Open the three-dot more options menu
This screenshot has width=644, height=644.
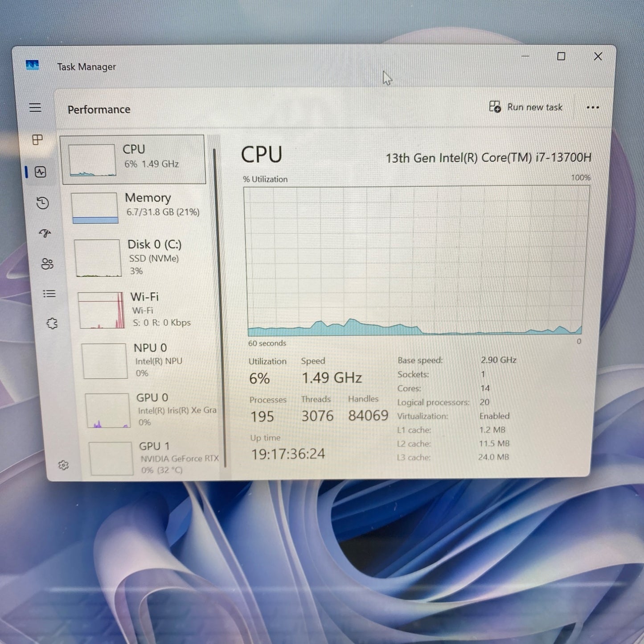coord(593,107)
